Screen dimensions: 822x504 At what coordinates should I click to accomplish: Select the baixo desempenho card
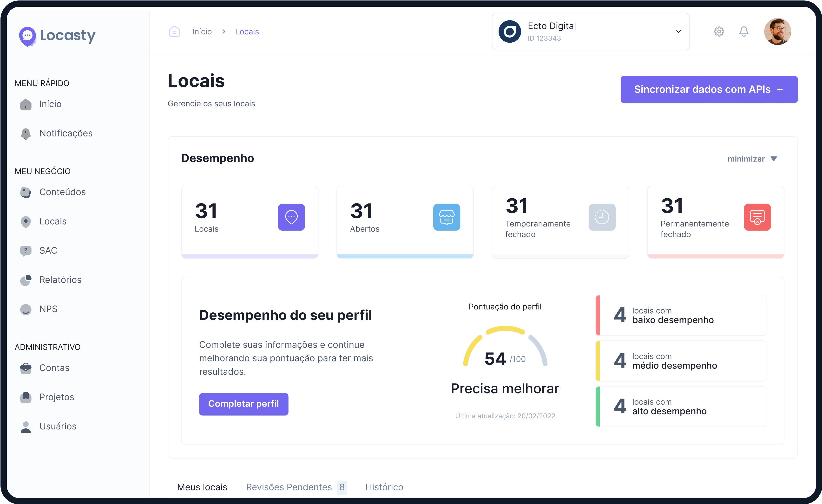click(x=681, y=315)
